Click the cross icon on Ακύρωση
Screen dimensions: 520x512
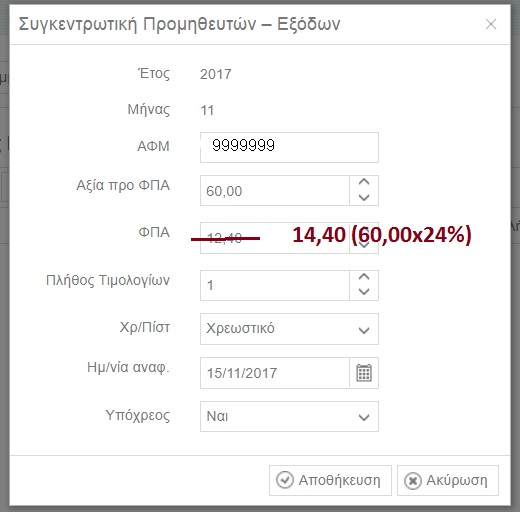tap(413, 481)
